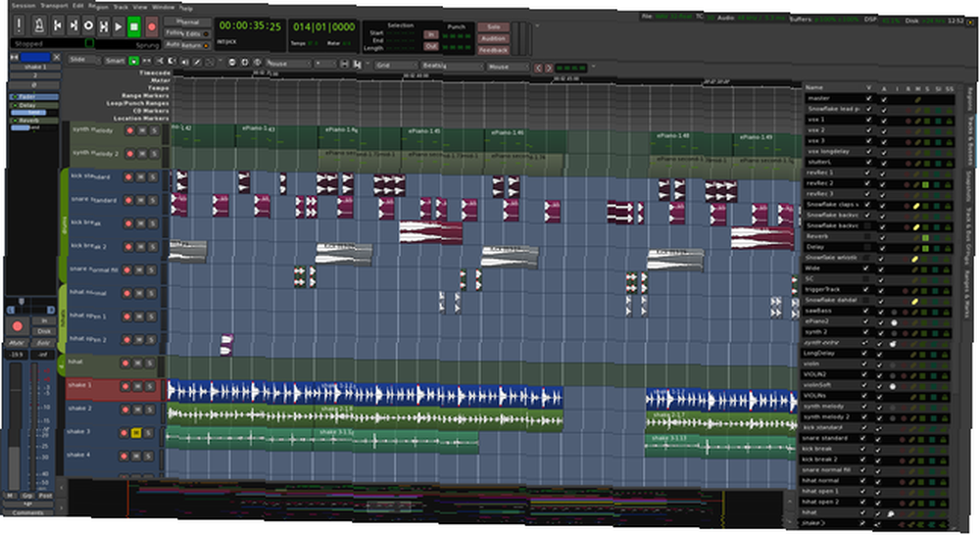Open the View menu
The image size is (980, 535).
140,7
